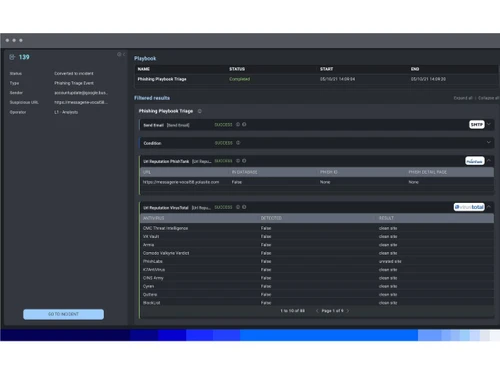
Task: Click the round icon atop the event details panel
Action: 119,54
